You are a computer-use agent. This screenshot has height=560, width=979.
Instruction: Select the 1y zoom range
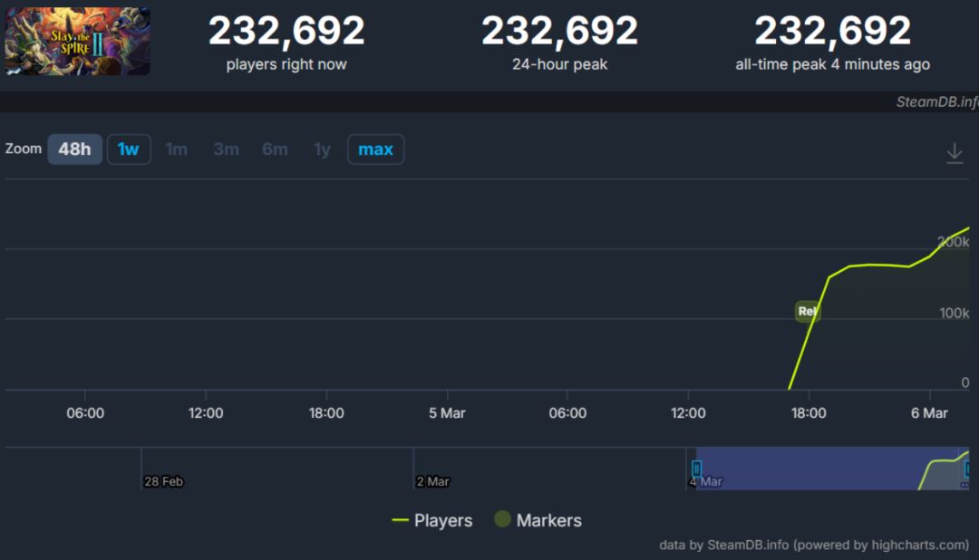point(322,150)
